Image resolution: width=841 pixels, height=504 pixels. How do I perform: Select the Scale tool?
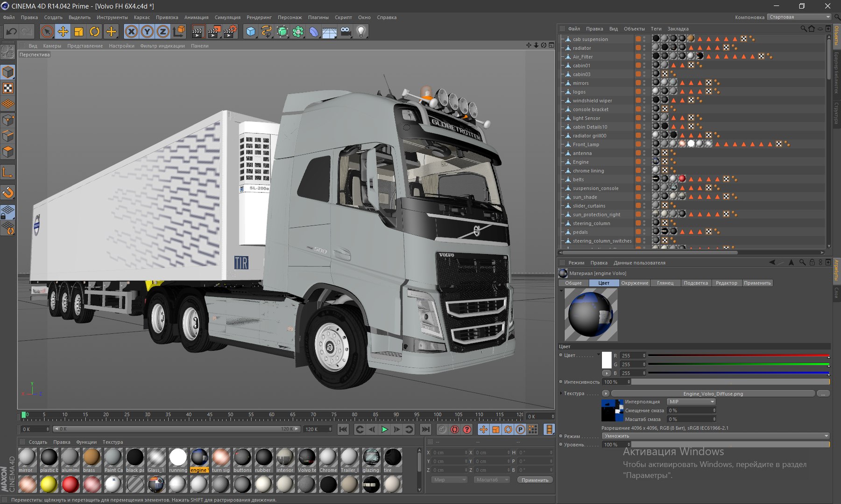pyautogui.click(x=78, y=32)
